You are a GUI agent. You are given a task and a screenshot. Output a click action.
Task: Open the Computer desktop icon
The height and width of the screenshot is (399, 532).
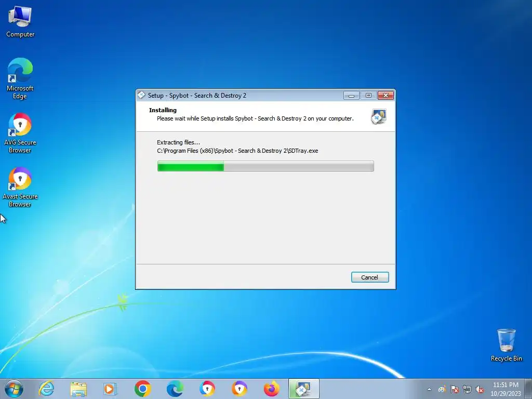(20, 21)
